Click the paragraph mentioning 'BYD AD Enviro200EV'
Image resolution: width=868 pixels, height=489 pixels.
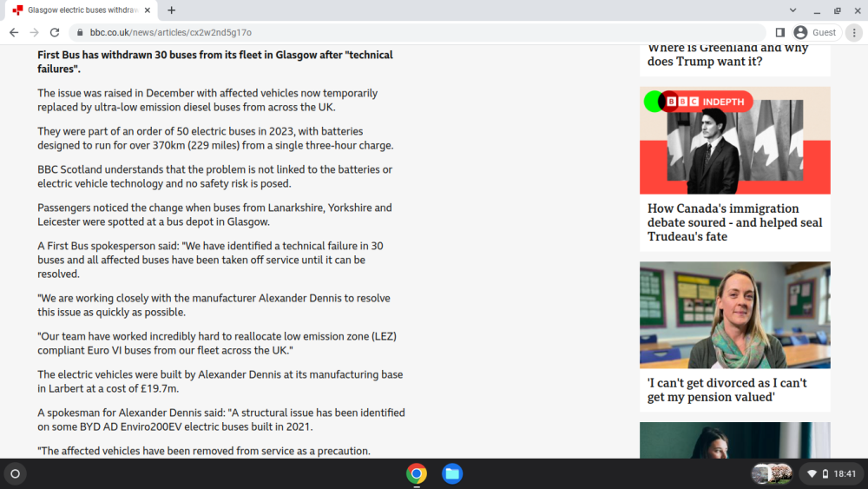[x=221, y=420]
